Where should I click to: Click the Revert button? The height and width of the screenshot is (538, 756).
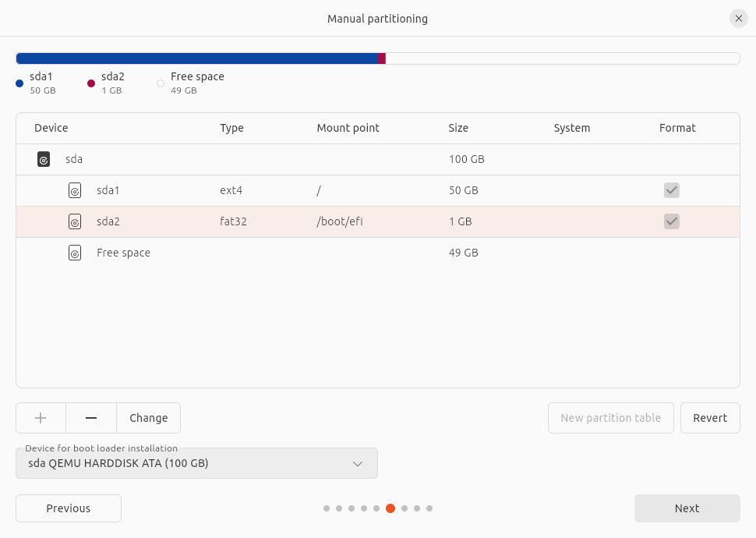coord(710,418)
